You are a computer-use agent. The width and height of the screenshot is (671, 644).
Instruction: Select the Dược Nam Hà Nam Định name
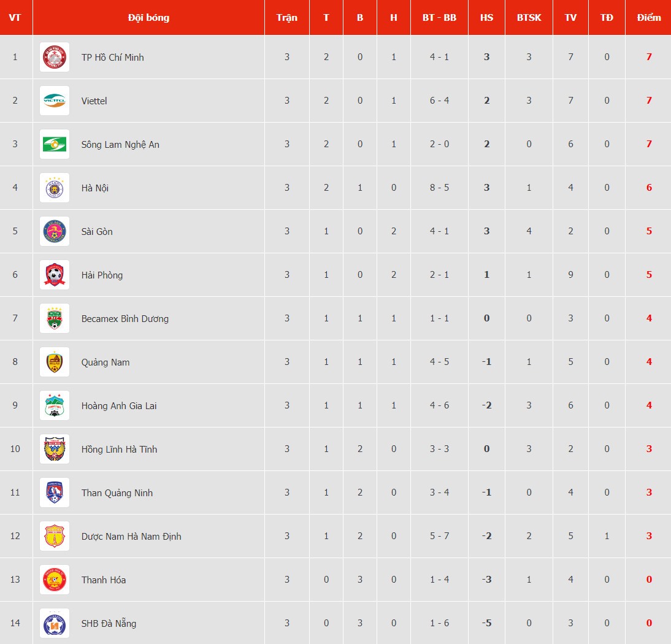click(131, 536)
